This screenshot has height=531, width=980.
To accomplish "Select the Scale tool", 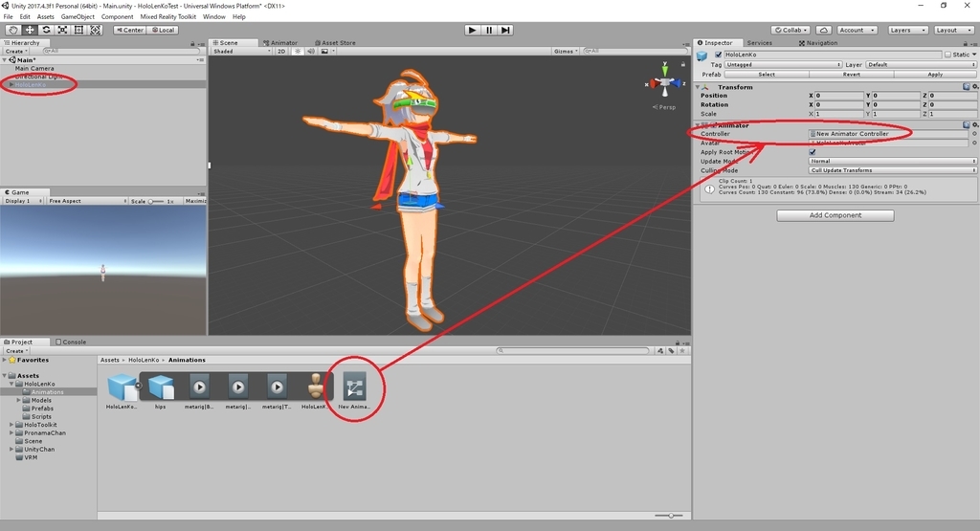I will 62,30.
